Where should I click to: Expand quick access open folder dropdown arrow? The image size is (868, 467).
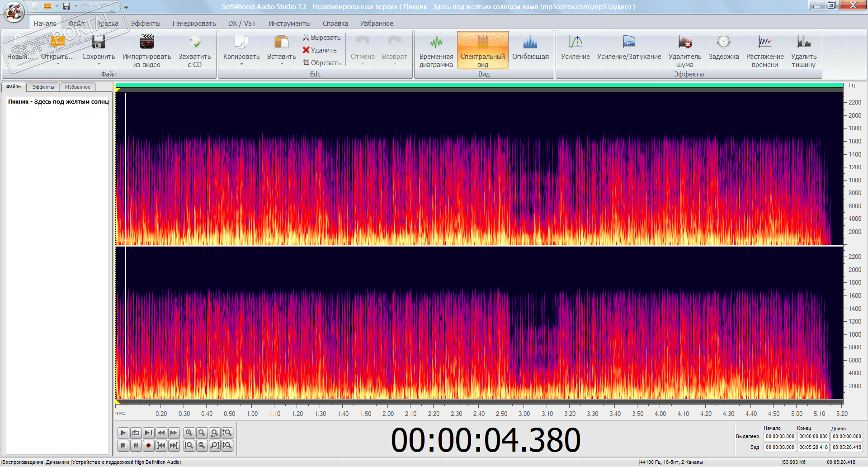57,6
